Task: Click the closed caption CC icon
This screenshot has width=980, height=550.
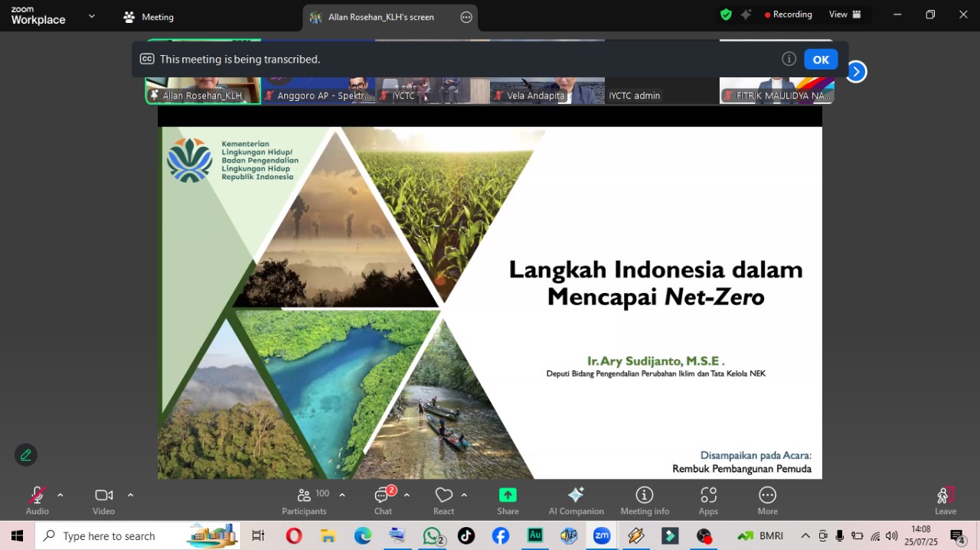Action: (147, 59)
